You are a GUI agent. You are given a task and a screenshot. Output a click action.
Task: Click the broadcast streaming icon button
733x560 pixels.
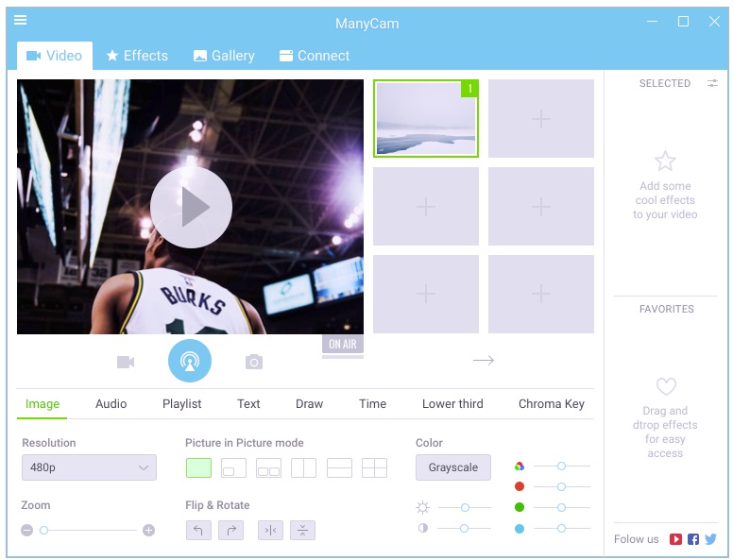190,361
